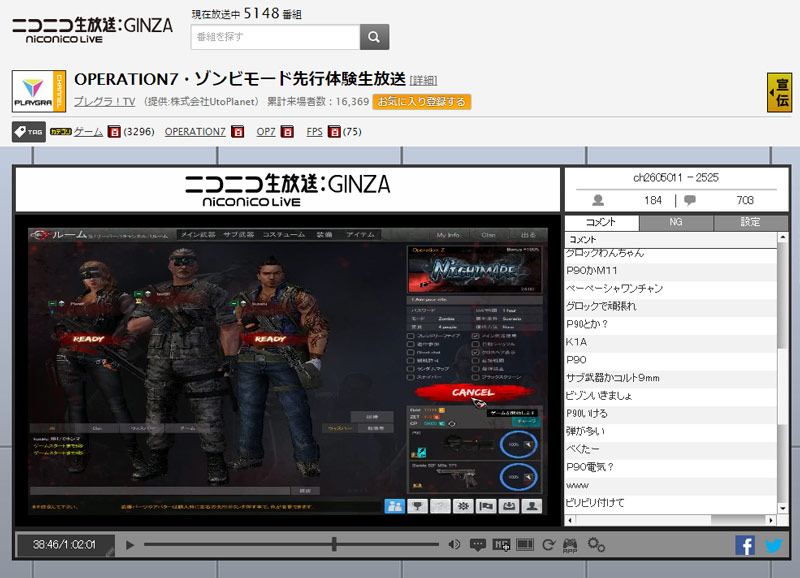
Task: Click the lock icon beside OP7 tag
Action: point(287,132)
